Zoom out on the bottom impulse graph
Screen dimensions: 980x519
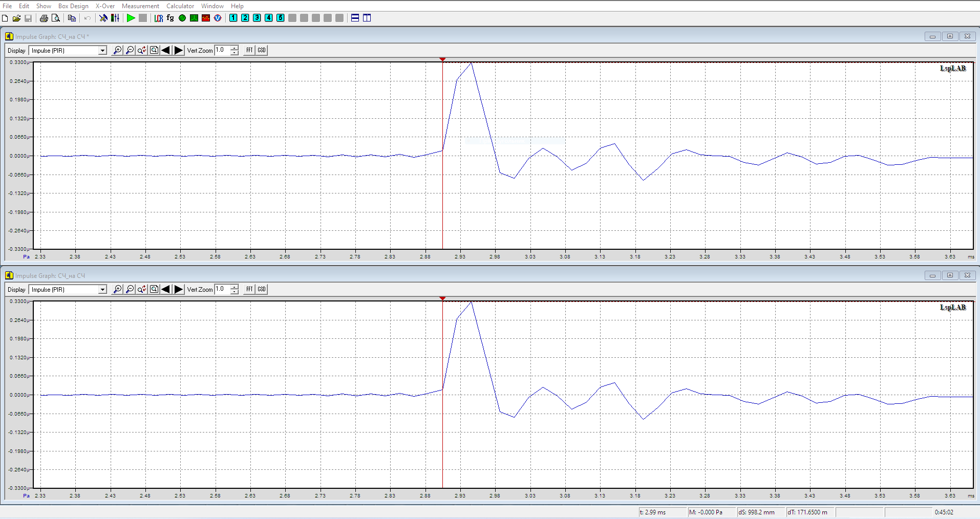tap(130, 289)
